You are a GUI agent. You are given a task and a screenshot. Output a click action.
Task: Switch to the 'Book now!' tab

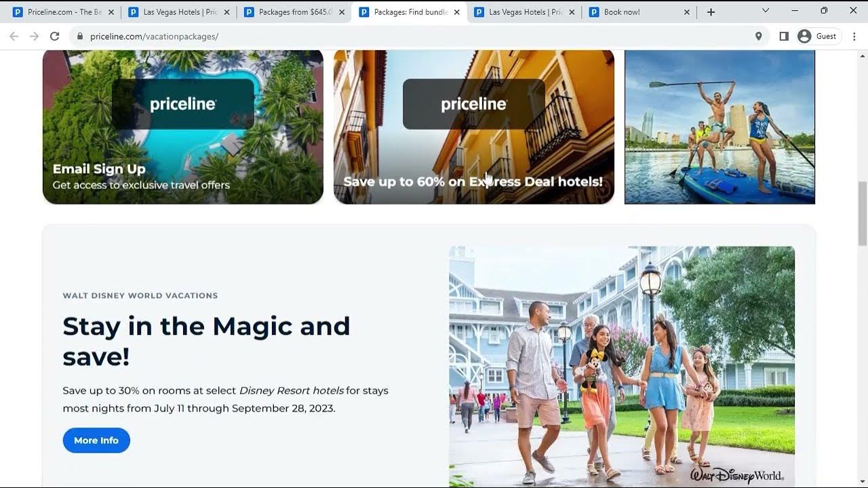[x=640, y=12]
